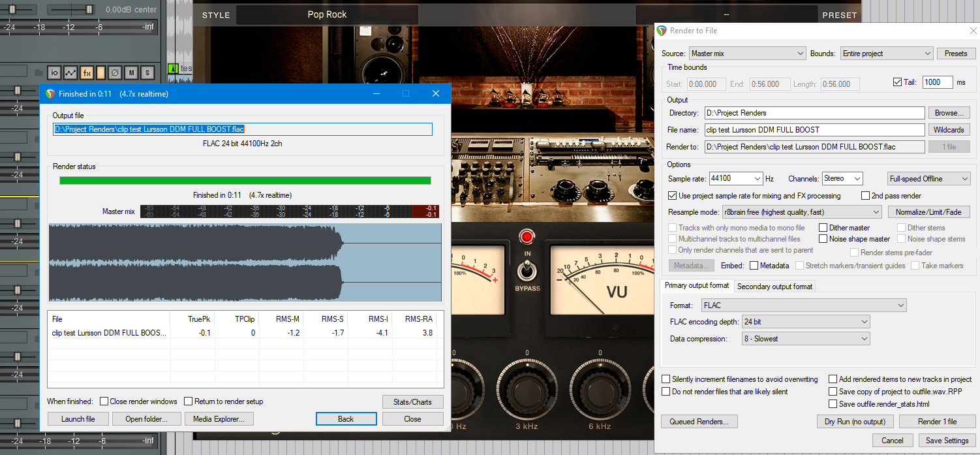The height and width of the screenshot is (455, 980).
Task: Open the Wildcards button
Action: 949,130
